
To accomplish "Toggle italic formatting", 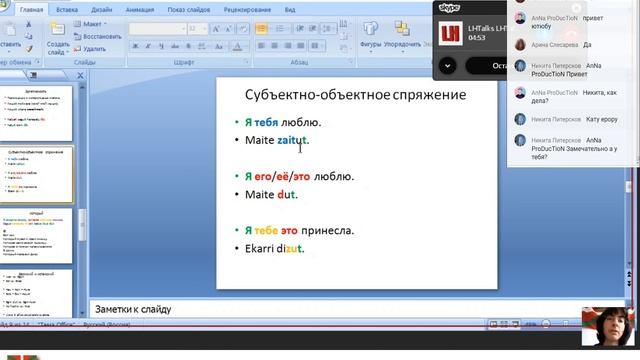I will click(148, 46).
